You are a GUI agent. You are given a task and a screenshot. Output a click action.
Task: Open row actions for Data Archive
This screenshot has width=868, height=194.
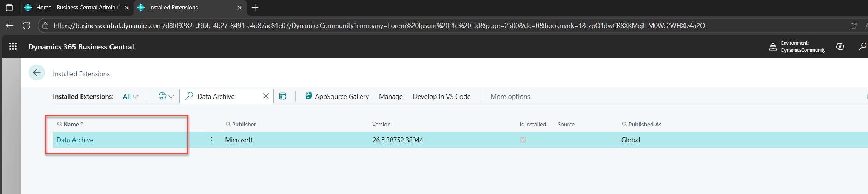pyautogui.click(x=211, y=140)
